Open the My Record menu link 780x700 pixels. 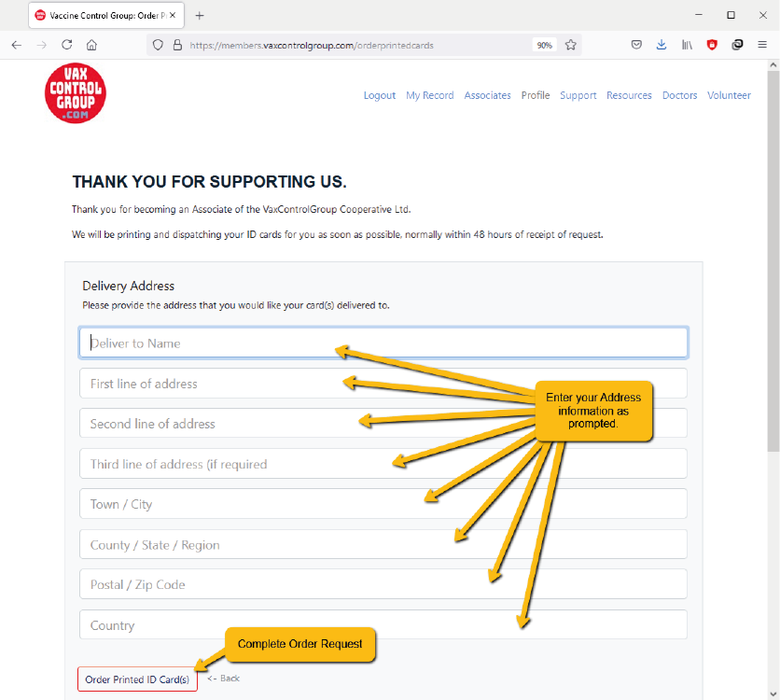[x=429, y=95]
